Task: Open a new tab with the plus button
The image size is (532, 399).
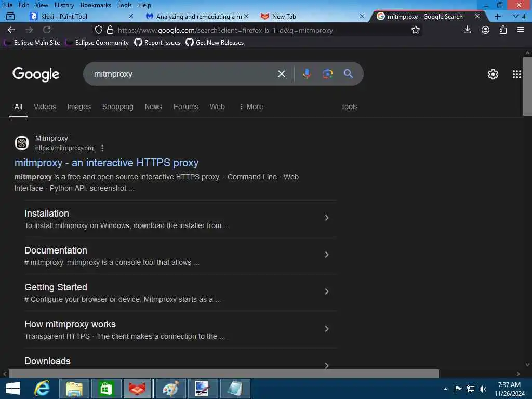Action: (x=497, y=16)
